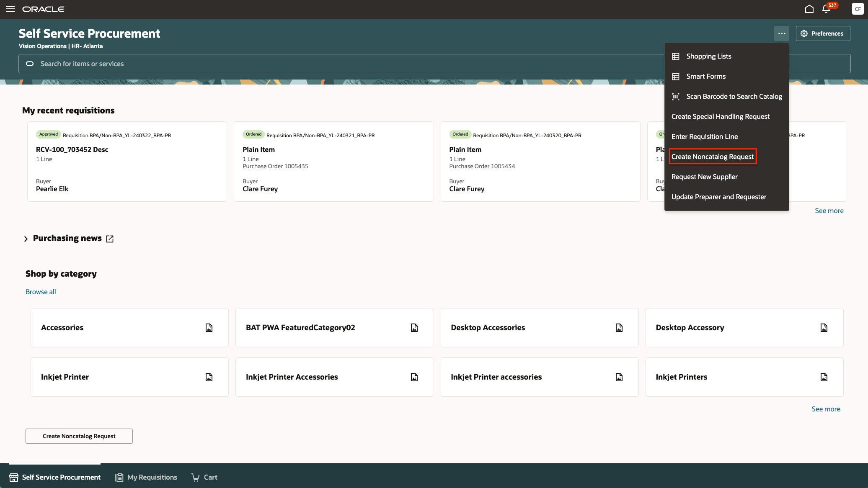This screenshot has height=488, width=868.
Task: Click the Oracle logo
Action: (x=43, y=9)
